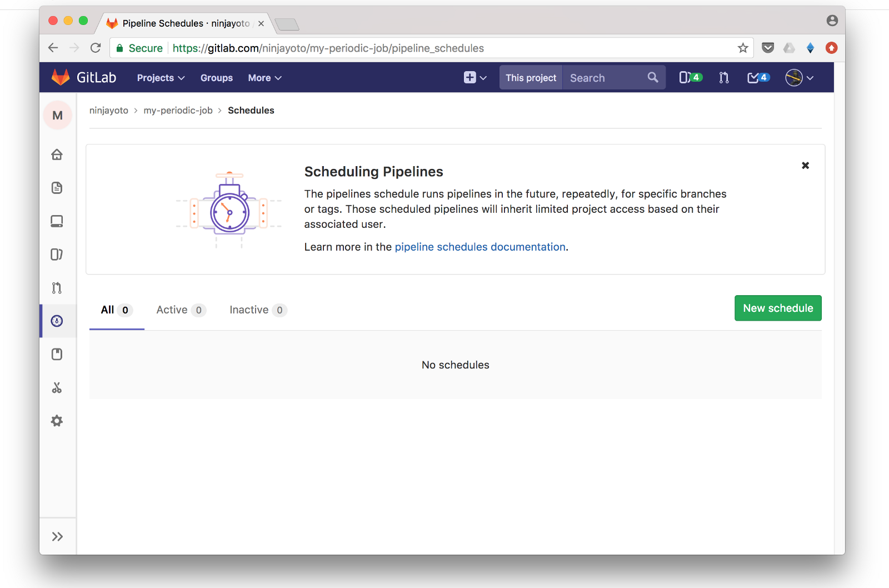
Task: Open the project home icon in sidebar
Action: pos(57,155)
